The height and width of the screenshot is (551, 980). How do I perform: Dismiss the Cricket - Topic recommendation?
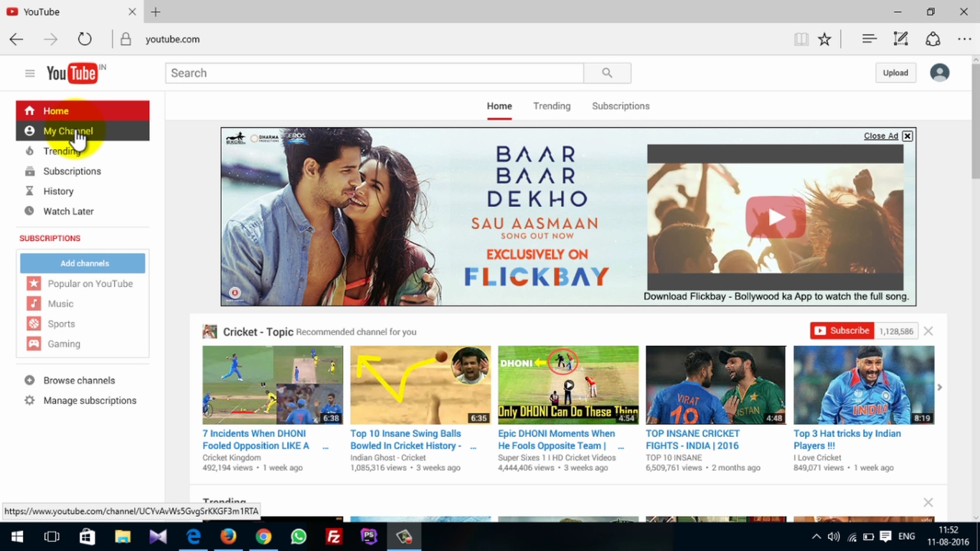tap(928, 331)
